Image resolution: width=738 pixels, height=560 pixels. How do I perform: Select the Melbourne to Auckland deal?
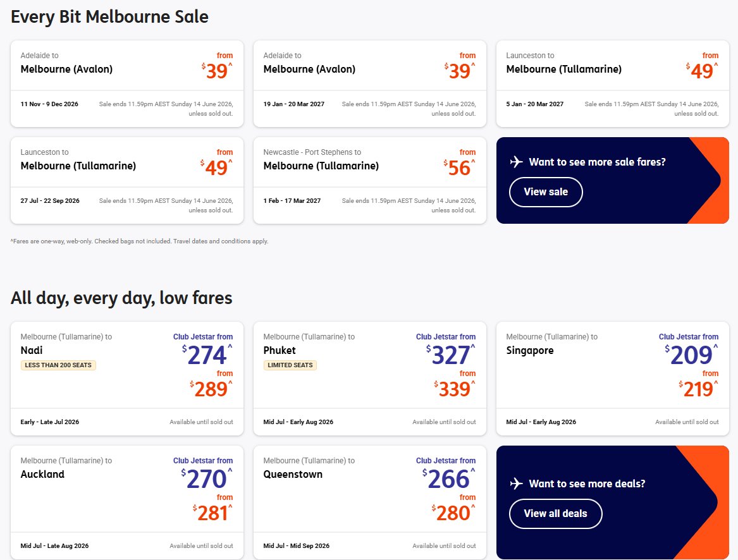pos(127,502)
